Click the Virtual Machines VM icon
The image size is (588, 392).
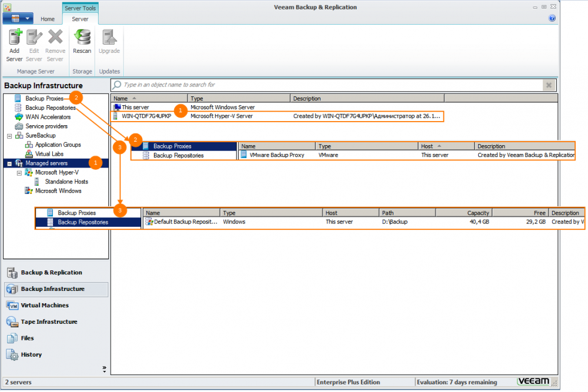click(x=12, y=306)
